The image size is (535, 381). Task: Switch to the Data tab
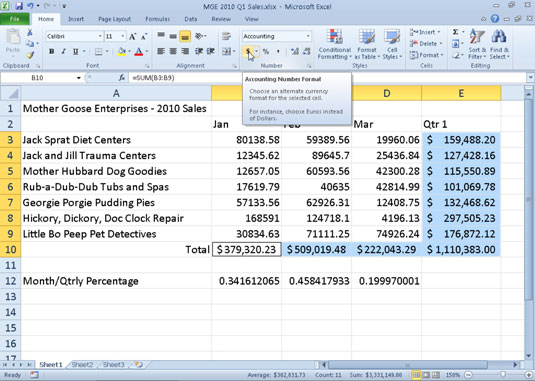pyautogui.click(x=191, y=19)
